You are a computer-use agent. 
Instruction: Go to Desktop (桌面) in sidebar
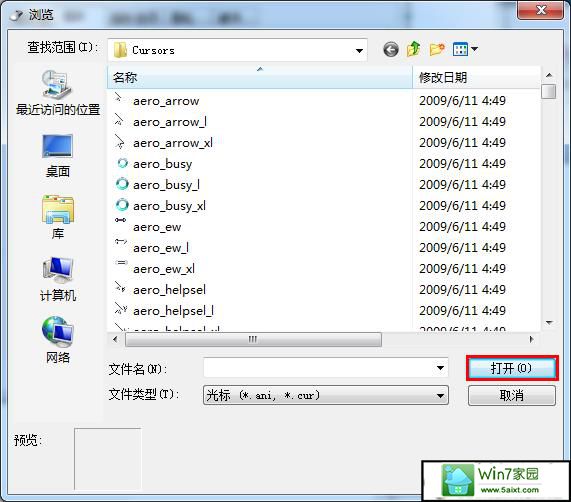(58, 155)
